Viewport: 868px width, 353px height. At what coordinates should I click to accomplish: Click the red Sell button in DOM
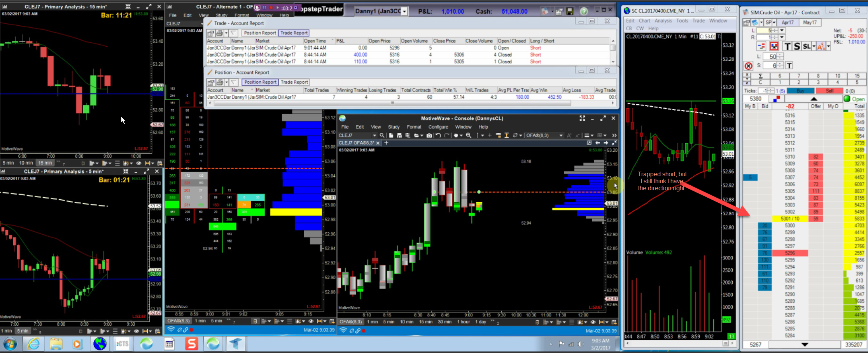[x=829, y=91]
